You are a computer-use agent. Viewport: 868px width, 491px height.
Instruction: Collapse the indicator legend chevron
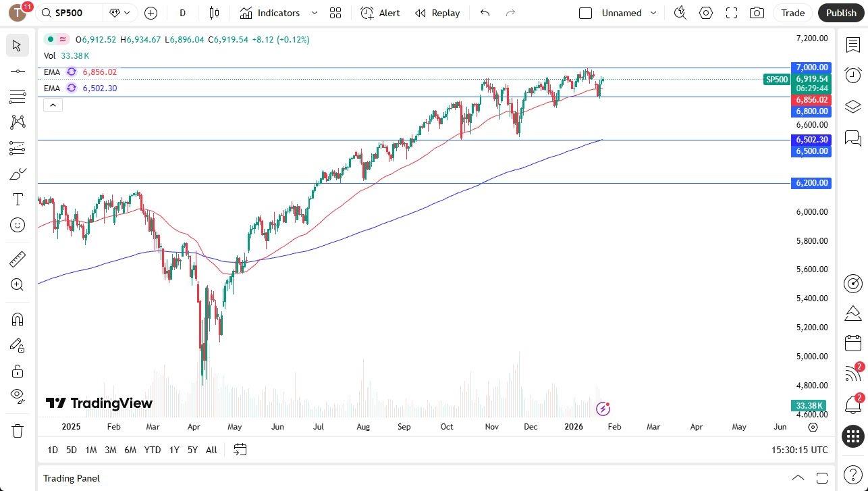coord(53,105)
